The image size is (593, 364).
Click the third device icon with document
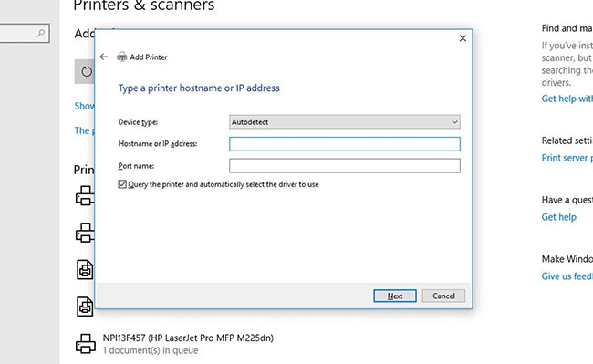click(85, 269)
